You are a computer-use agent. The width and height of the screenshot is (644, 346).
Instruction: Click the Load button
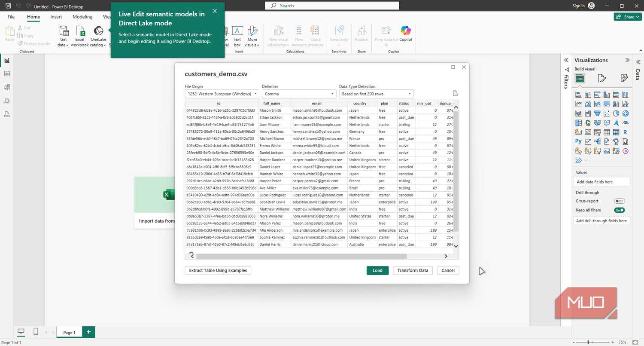[377, 270]
